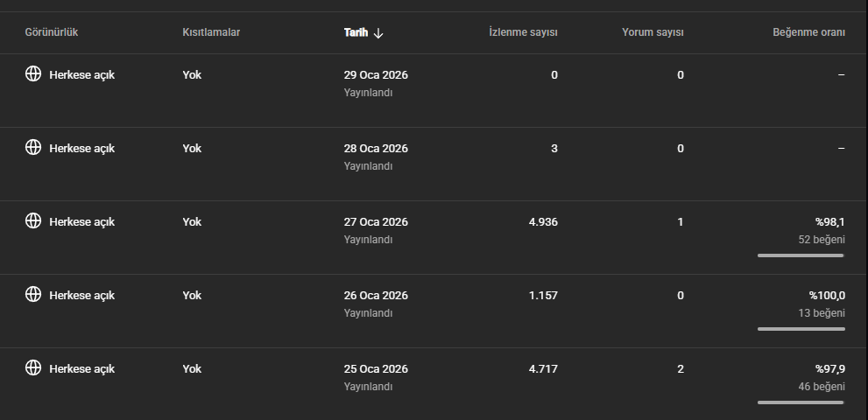Click the İzlenme sayısı column header

click(x=523, y=33)
